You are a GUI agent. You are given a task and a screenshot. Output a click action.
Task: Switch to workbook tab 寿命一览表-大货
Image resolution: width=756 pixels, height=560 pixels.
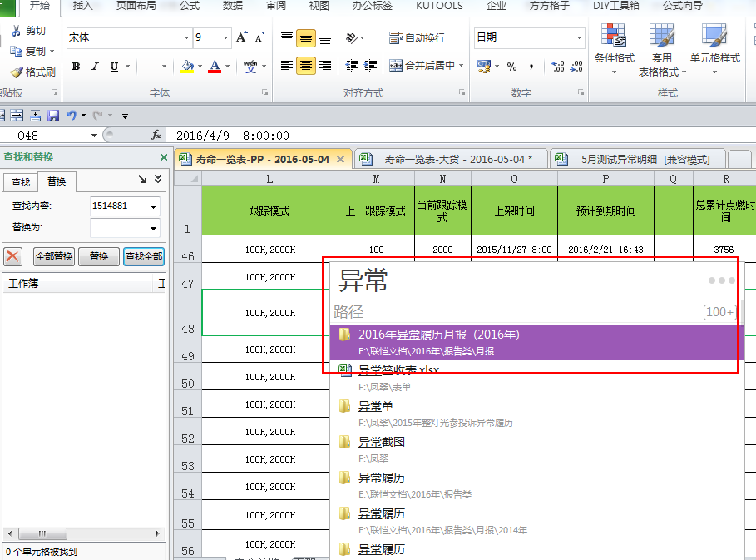[452, 159]
